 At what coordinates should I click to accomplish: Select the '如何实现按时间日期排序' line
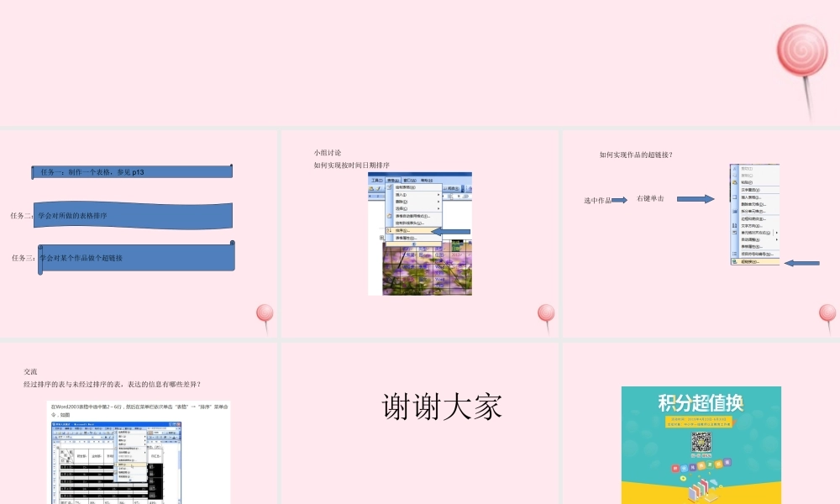[351, 165]
